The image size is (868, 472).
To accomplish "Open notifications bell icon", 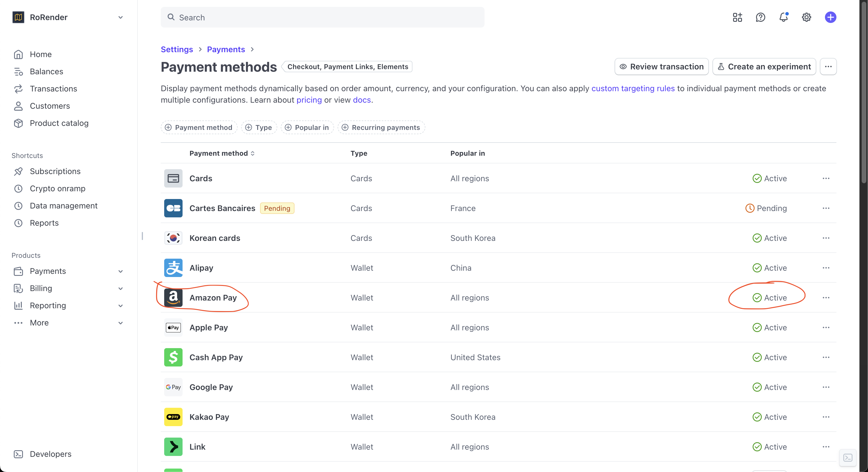I will pos(783,17).
